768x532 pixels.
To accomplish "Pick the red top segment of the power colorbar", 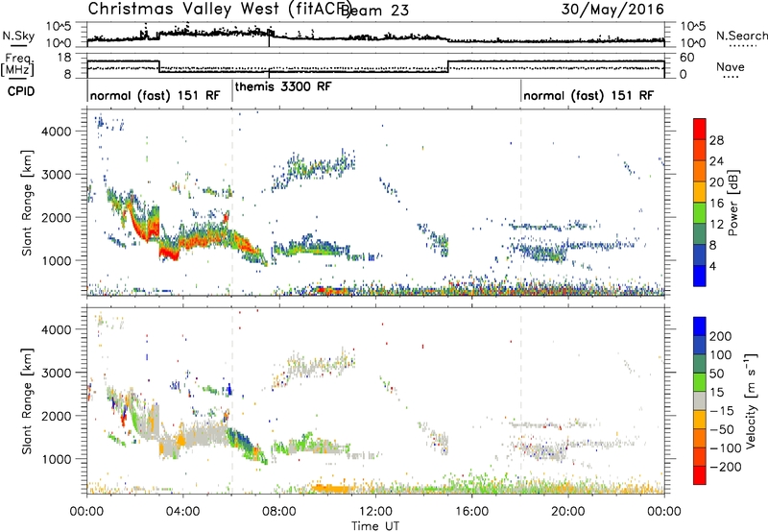I will [x=700, y=129].
